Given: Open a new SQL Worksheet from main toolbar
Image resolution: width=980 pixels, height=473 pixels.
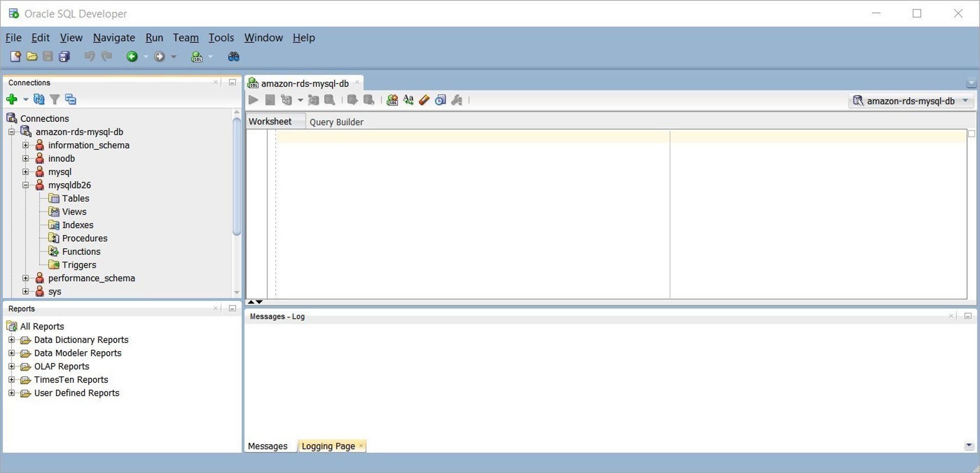Looking at the screenshot, I should tap(197, 56).
